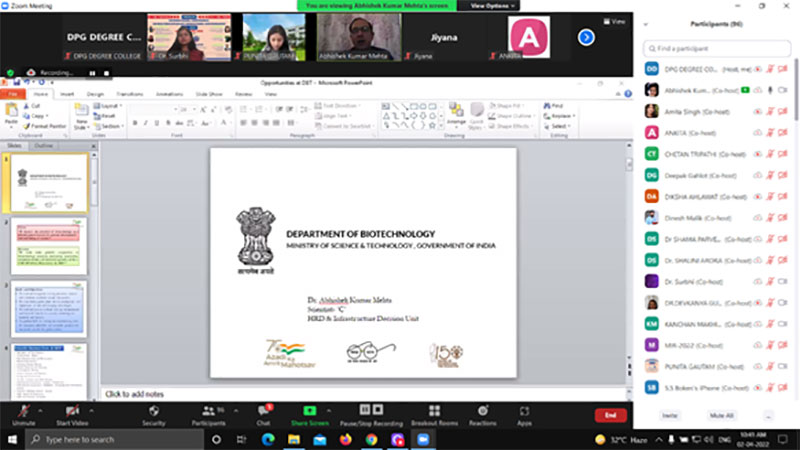Screen dimensions: 800x450
Task: Click Mute All button
Action: [x=721, y=415]
